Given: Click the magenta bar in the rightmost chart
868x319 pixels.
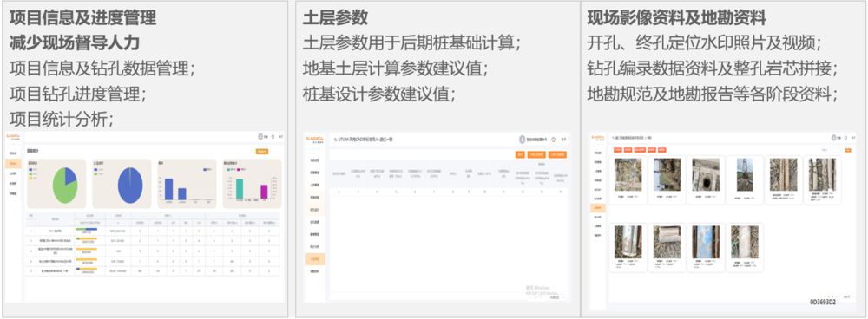Looking at the screenshot, I should click(x=264, y=192).
